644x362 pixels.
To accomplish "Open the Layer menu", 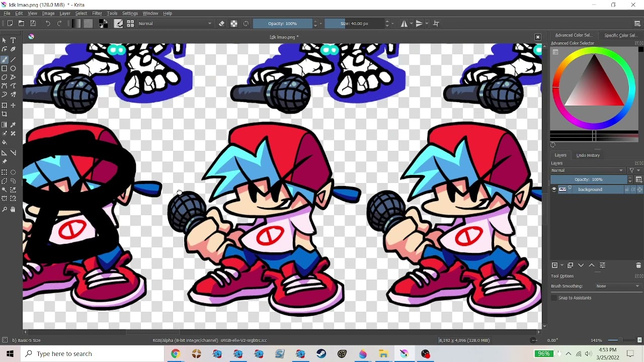I will click(65, 13).
